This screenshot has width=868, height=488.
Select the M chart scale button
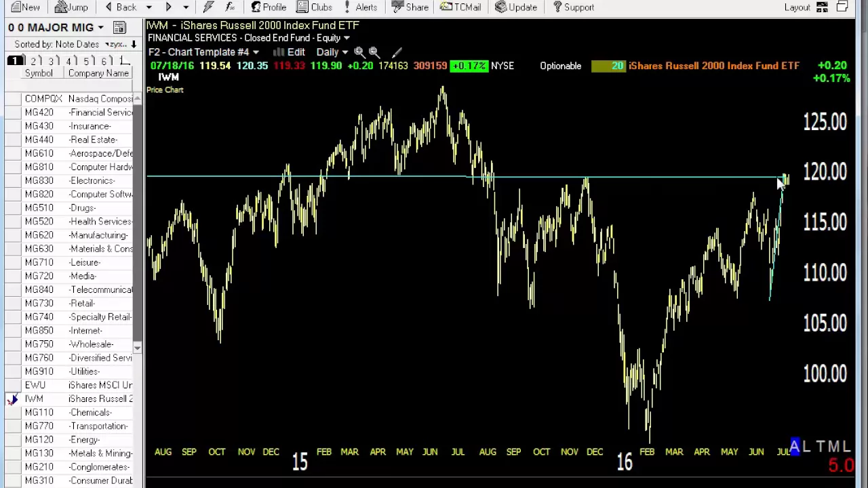pyautogui.click(x=833, y=446)
